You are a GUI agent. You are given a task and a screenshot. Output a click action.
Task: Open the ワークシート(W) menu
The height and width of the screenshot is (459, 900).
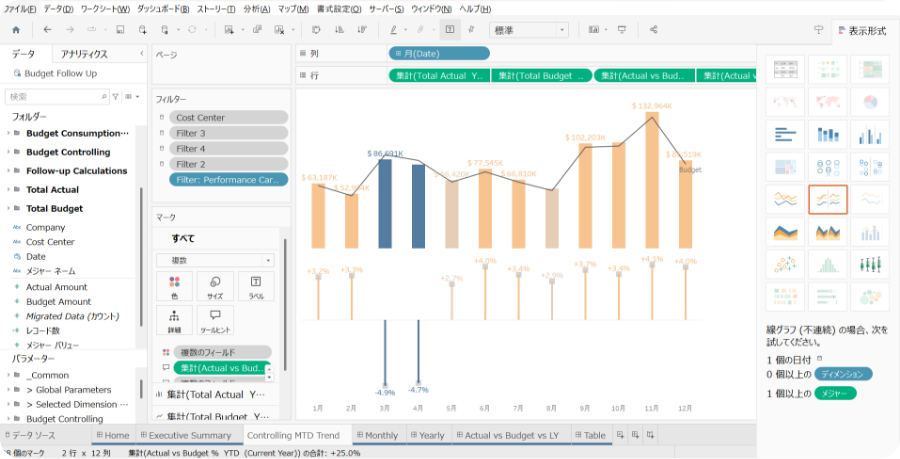pyautogui.click(x=105, y=9)
